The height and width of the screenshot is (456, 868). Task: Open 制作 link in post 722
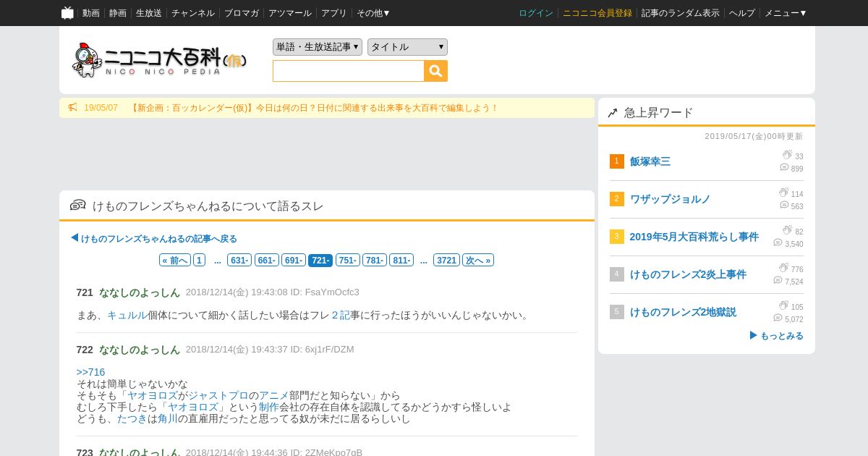tap(269, 407)
